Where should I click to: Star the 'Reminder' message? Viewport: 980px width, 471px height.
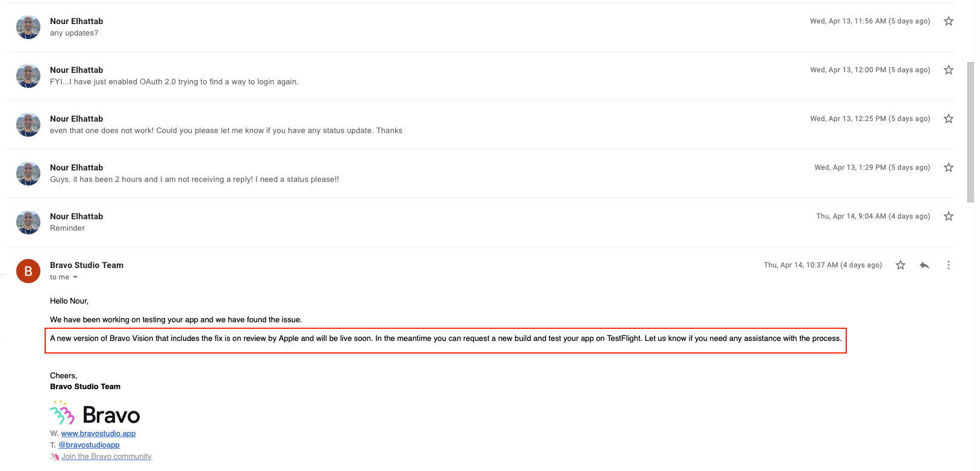pos(949,216)
